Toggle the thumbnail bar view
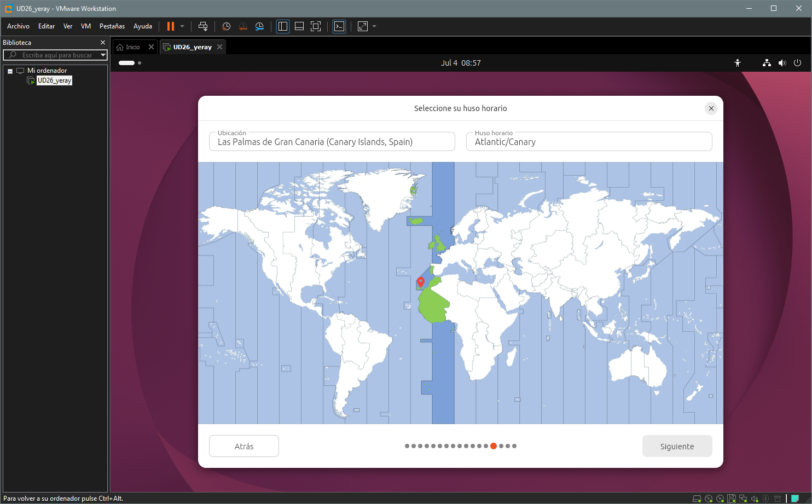Screen dimensions: 812x504 [299, 26]
